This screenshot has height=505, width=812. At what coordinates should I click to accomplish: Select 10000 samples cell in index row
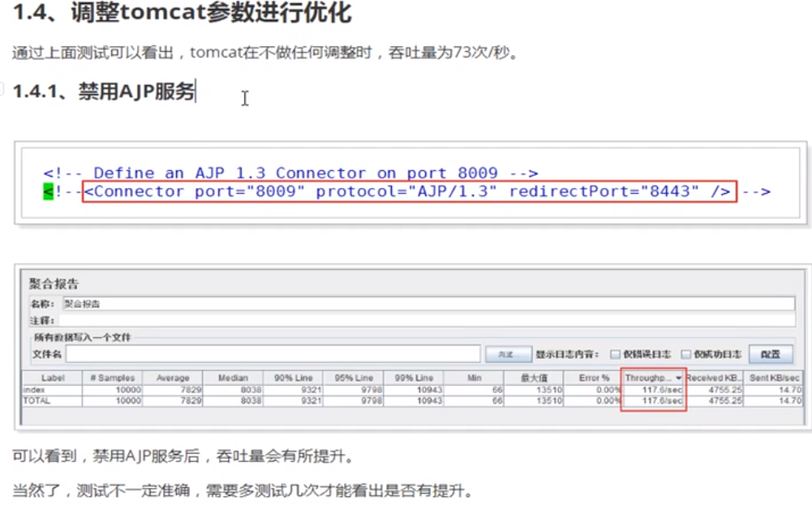point(113,390)
